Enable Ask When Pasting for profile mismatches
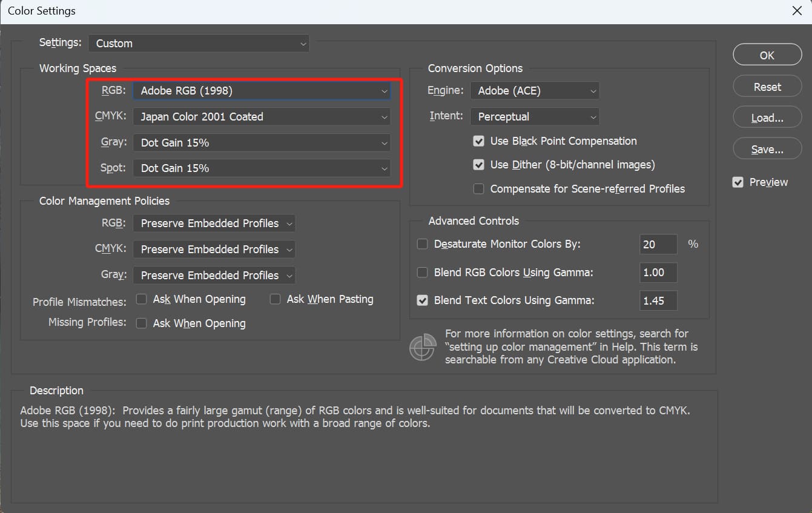The width and height of the screenshot is (812, 513). tap(275, 299)
